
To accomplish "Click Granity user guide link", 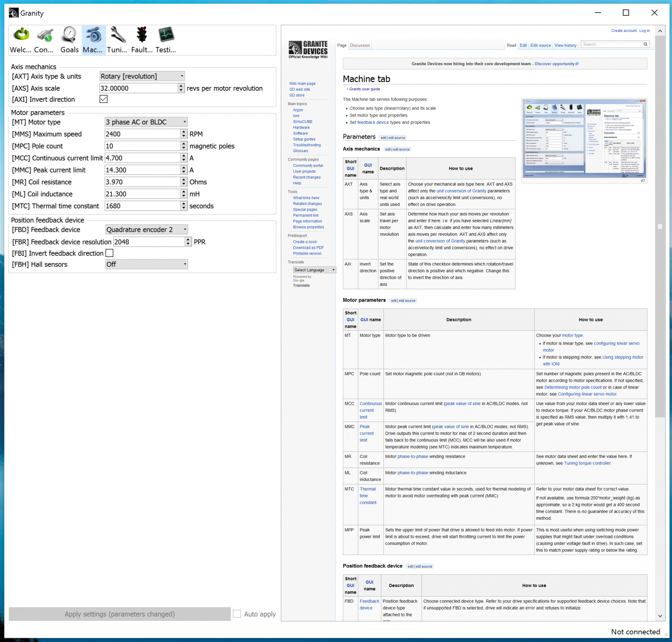I will [x=365, y=89].
